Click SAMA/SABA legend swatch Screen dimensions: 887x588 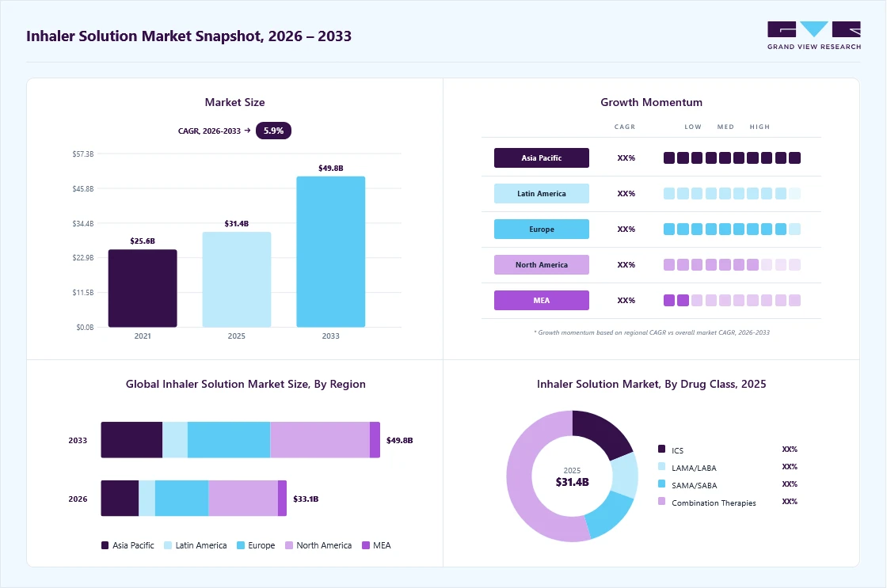662,484
